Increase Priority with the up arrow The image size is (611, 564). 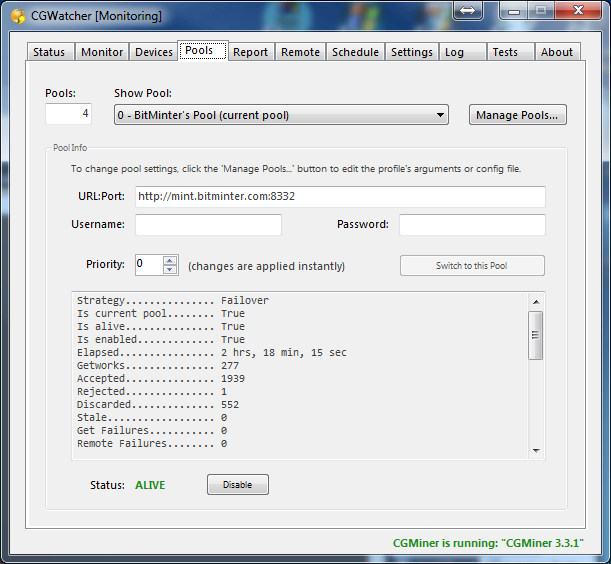[170, 261]
